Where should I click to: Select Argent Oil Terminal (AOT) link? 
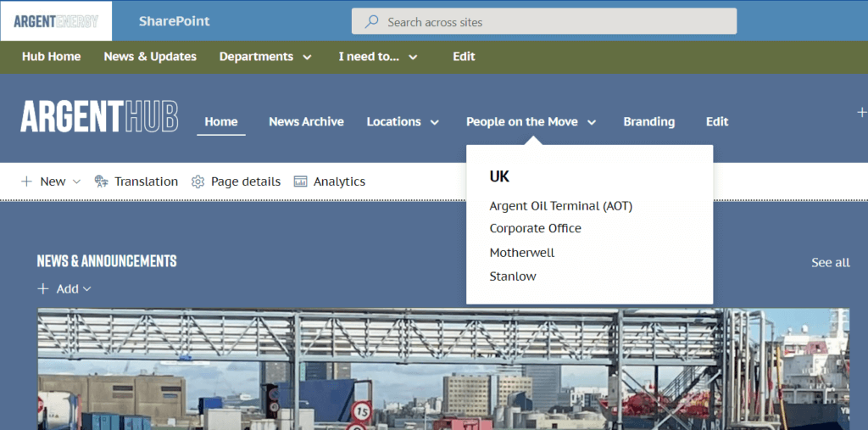(561, 206)
